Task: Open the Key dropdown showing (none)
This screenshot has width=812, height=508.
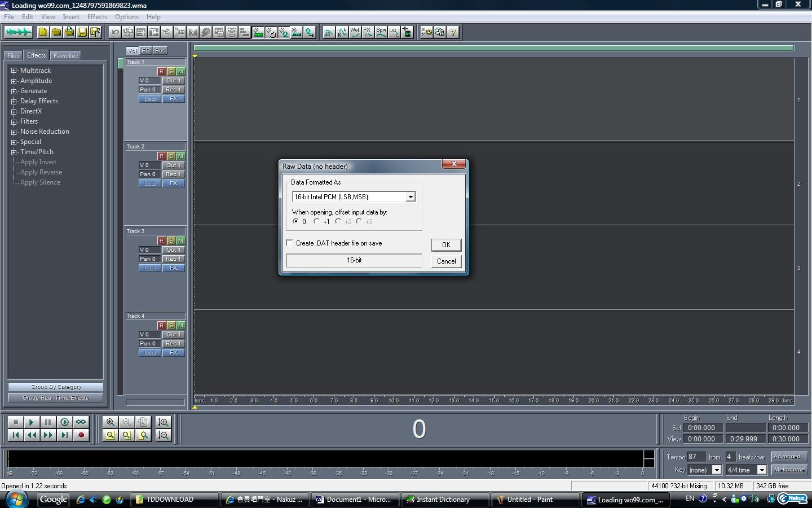Action: pos(717,470)
